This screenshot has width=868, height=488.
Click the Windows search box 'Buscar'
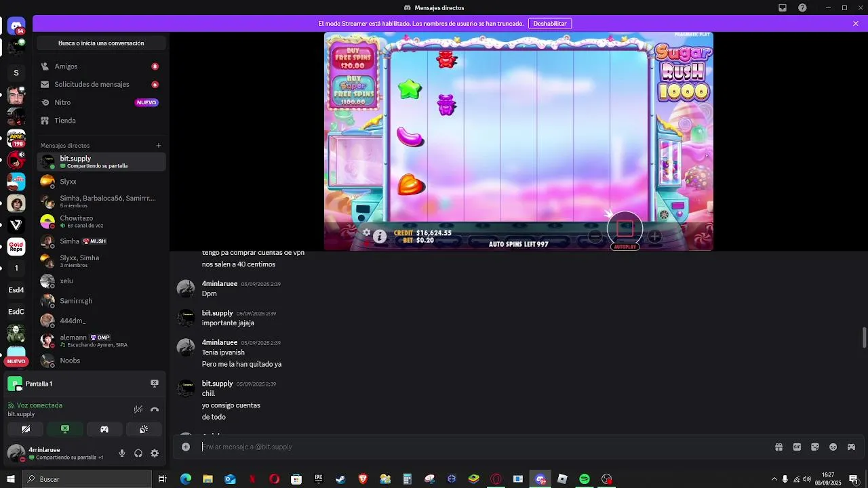87,479
